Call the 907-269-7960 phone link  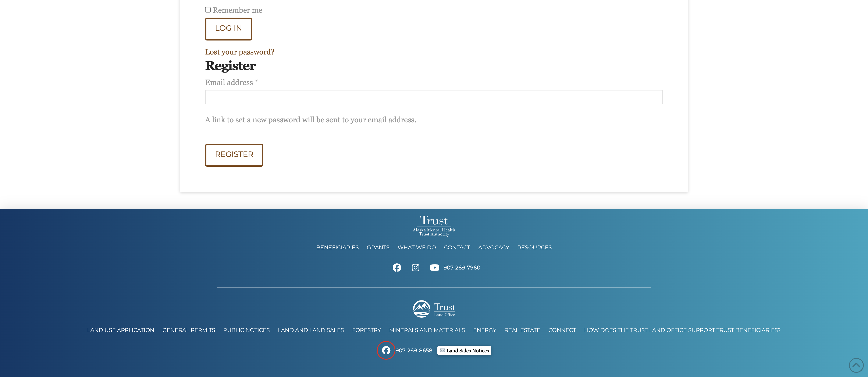click(462, 267)
